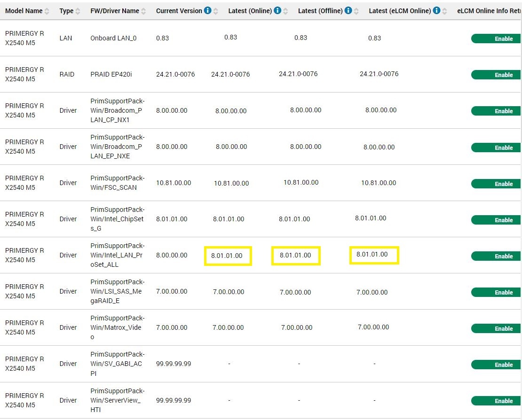Viewport: 522px width, 420px height.
Task: Click the Model Name column header
Action: pyautogui.click(x=24, y=11)
